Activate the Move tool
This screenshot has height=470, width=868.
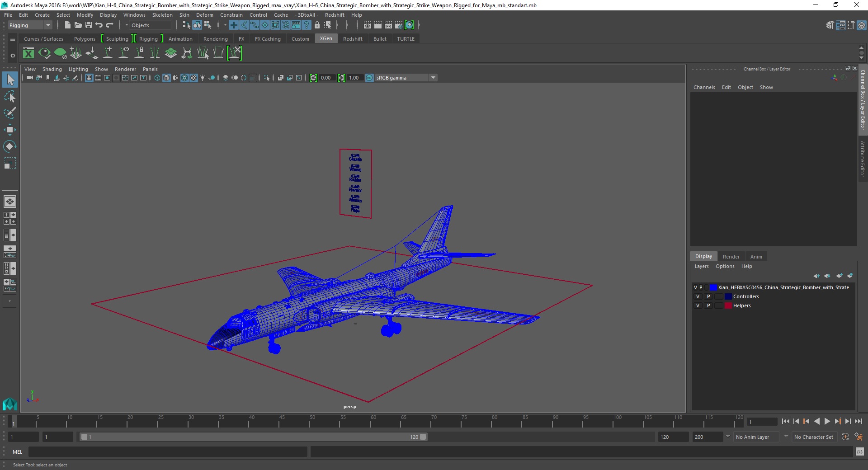pyautogui.click(x=10, y=130)
